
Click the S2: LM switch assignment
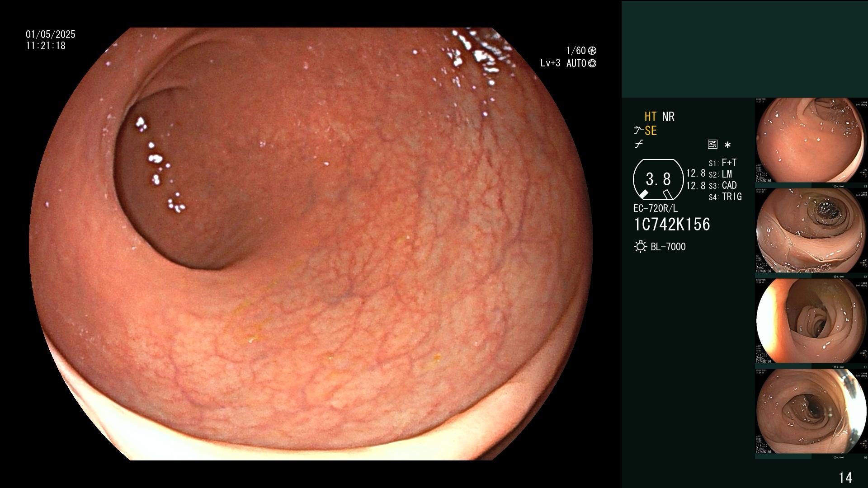pyautogui.click(x=720, y=174)
